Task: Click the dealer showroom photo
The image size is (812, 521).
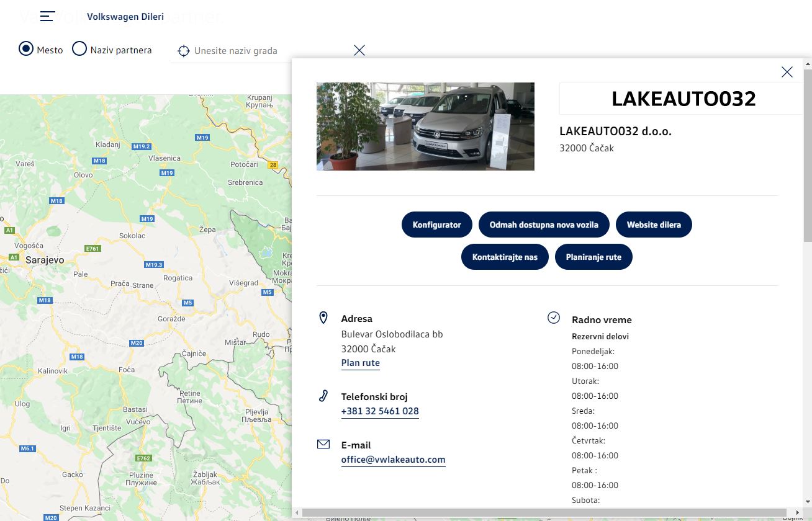Action: coord(425,127)
